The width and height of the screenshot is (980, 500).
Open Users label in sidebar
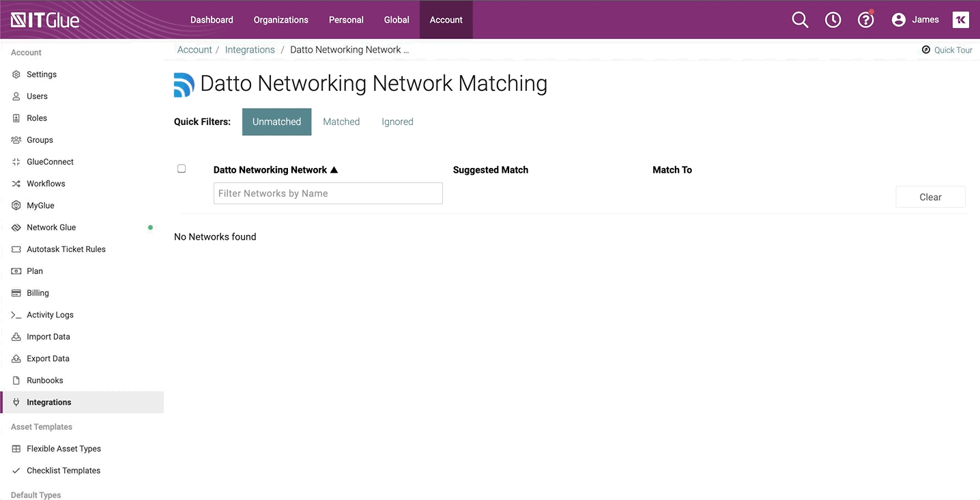(x=37, y=96)
